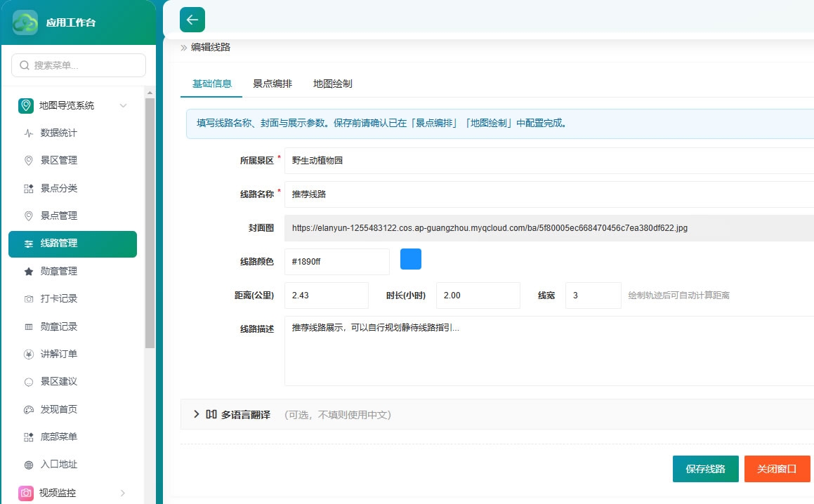Click the 搜索菜单 search field
The width and height of the screenshot is (814, 504).
click(x=79, y=65)
